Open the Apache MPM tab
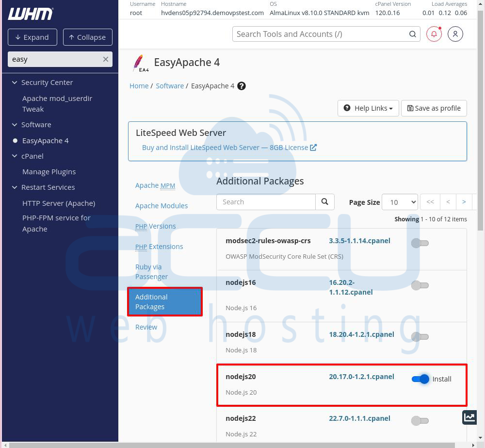This screenshot has width=485, height=448. pos(155,185)
